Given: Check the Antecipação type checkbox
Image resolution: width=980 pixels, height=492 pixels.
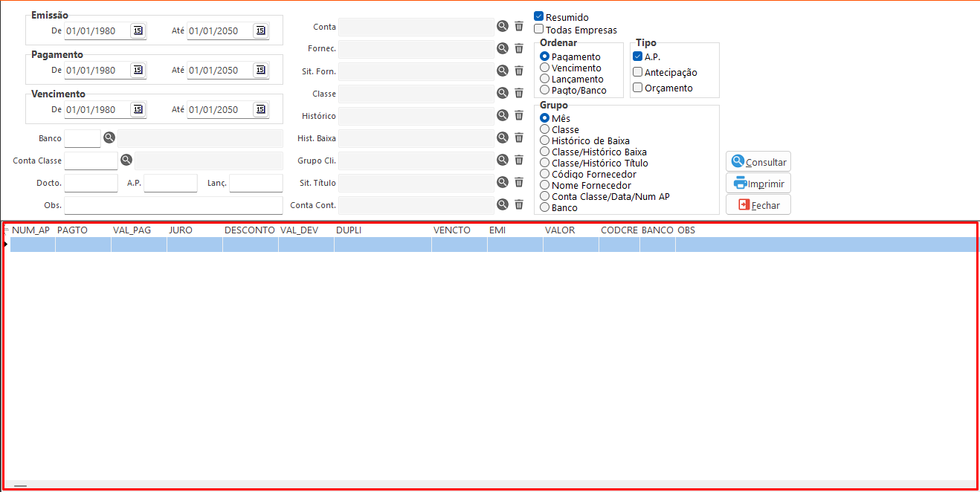Looking at the screenshot, I should (x=638, y=72).
